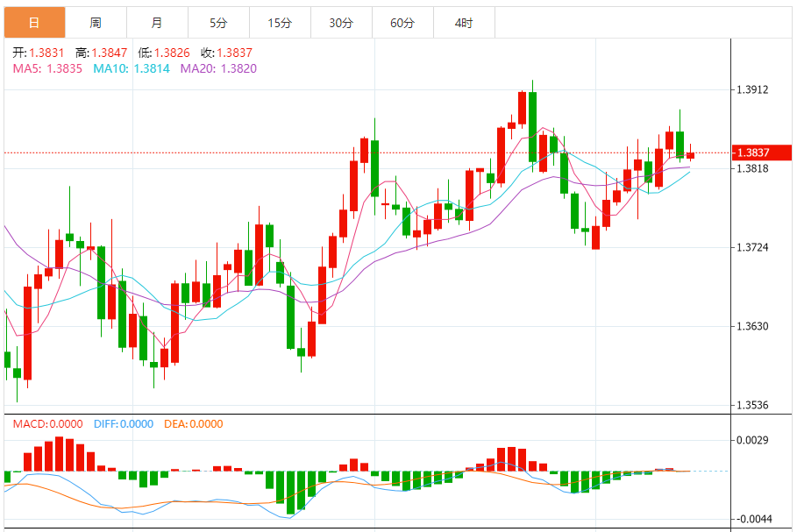Click the -0.0044 MACD axis label
Viewport: 797px width, 532px height.
753,520
